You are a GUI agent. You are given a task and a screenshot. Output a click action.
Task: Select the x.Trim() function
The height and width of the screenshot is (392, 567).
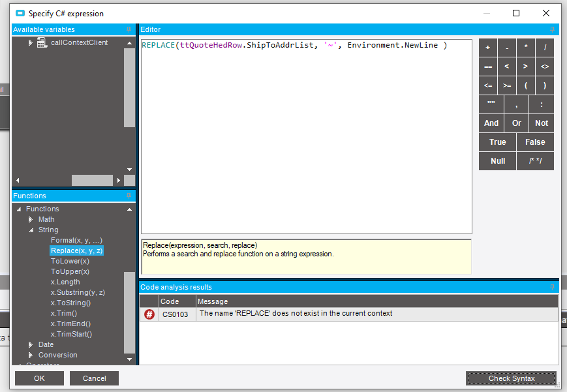[64, 314]
